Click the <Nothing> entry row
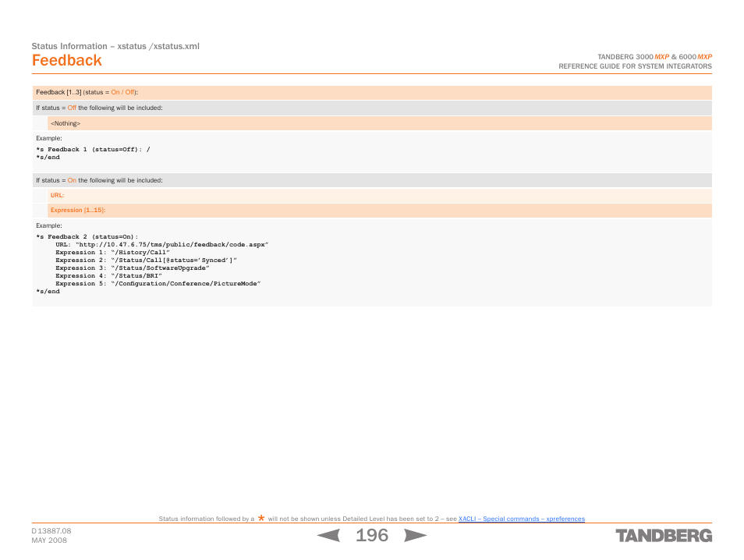 [x=379, y=123]
